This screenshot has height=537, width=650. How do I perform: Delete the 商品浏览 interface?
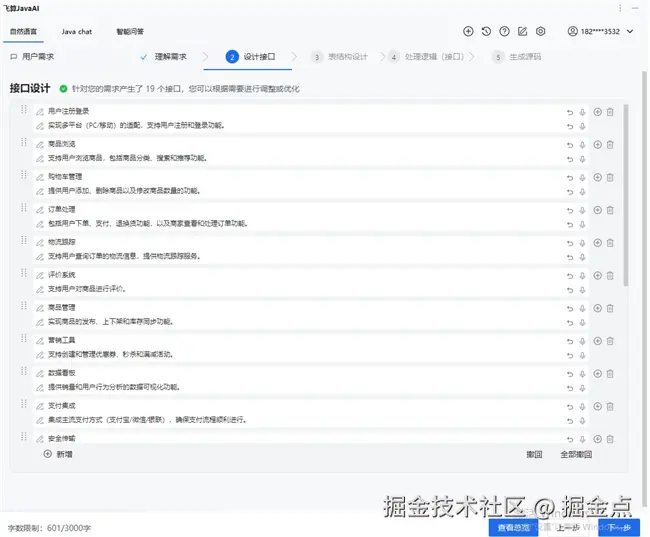point(610,145)
